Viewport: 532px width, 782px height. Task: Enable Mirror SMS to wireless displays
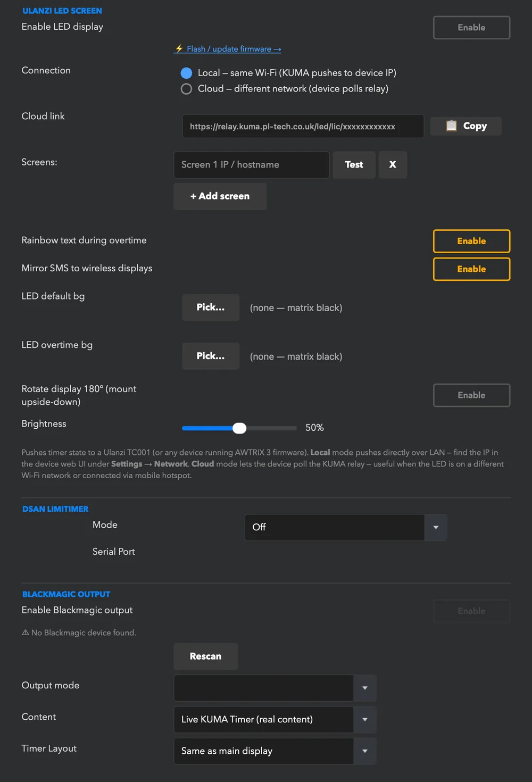(471, 269)
